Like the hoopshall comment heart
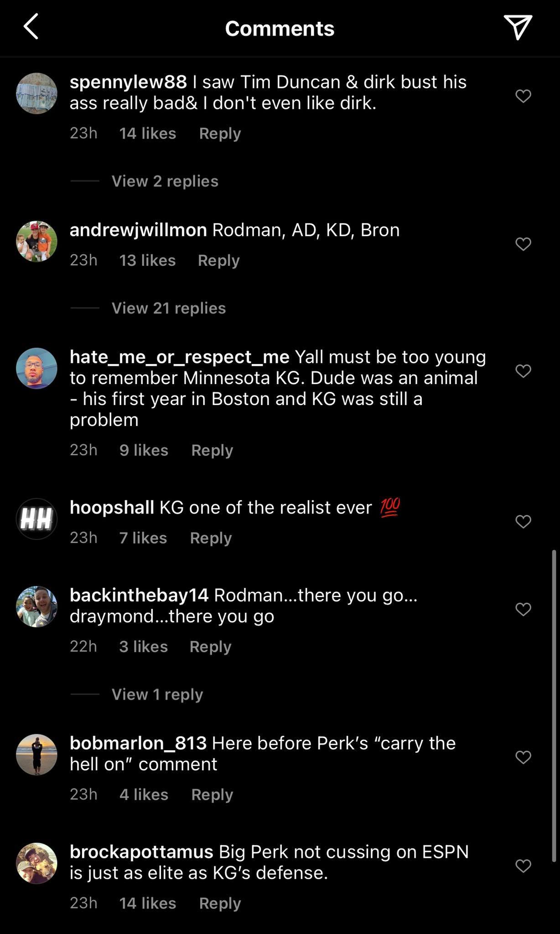Image resolution: width=560 pixels, height=934 pixels. (x=523, y=521)
